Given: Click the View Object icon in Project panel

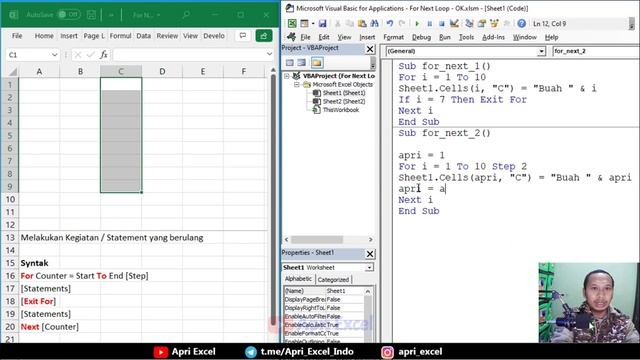Looking at the screenshot, I should point(302,62).
